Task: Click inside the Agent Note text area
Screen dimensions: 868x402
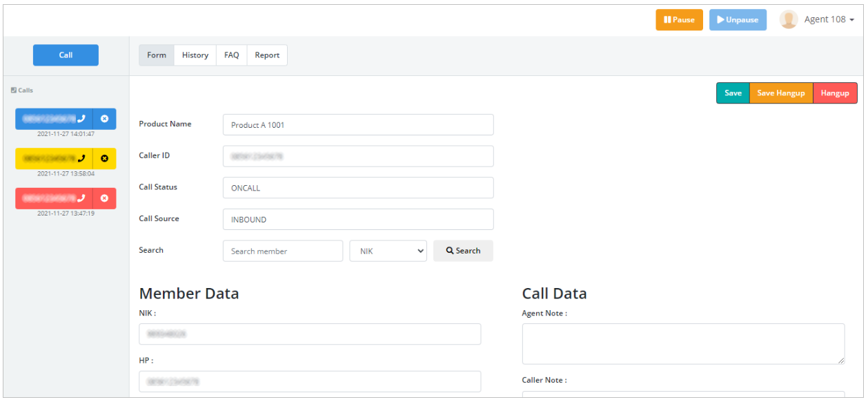Action: tap(683, 343)
